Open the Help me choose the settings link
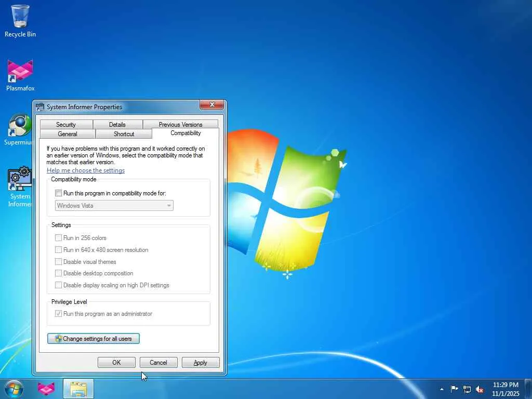 pyautogui.click(x=86, y=170)
